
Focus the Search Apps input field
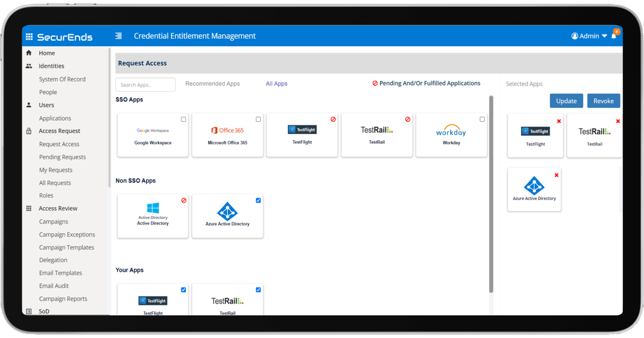145,85
